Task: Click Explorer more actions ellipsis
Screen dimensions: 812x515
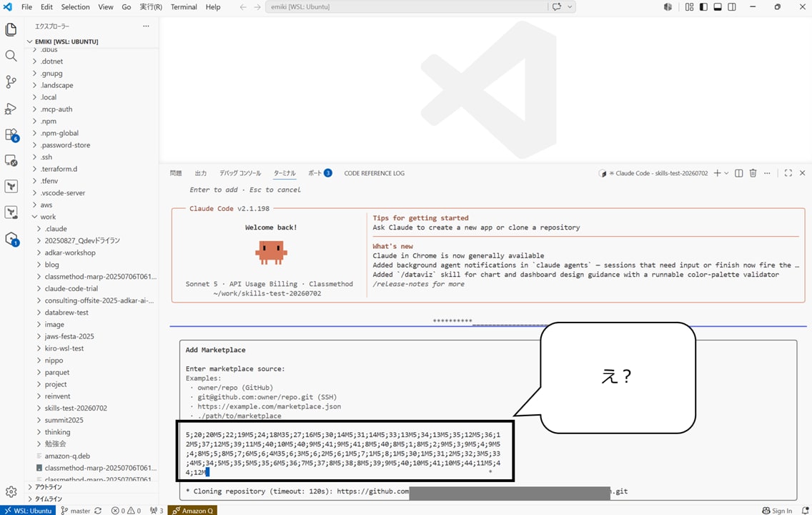Action: [146, 26]
